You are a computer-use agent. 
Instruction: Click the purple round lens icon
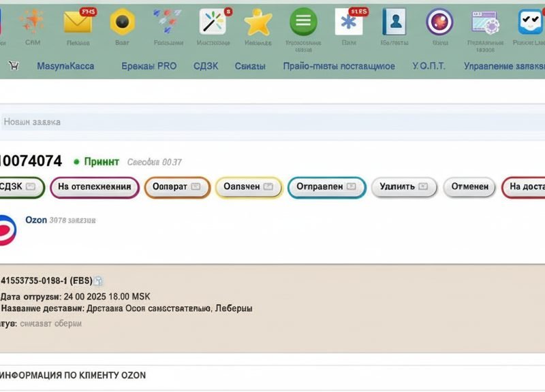[x=439, y=22]
